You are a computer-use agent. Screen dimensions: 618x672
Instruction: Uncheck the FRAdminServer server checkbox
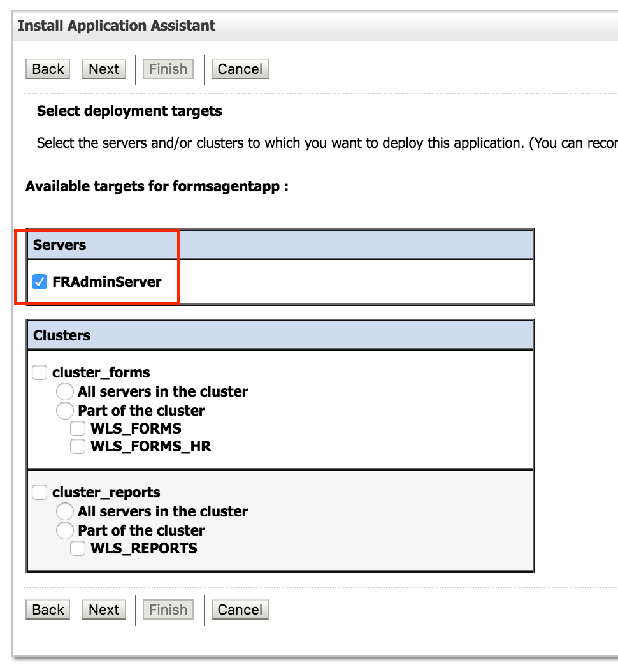click(x=40, y=282)
